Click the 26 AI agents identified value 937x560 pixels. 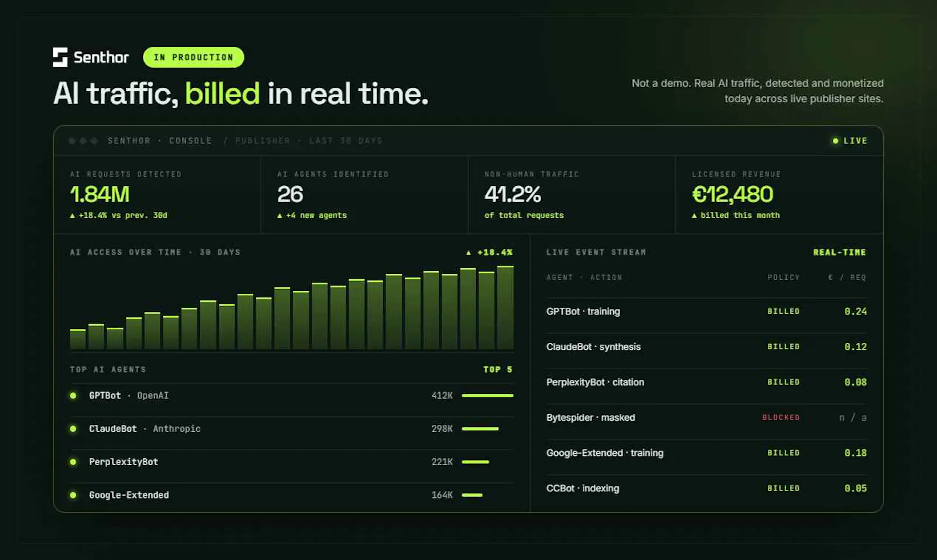click(x=290, y=194)
